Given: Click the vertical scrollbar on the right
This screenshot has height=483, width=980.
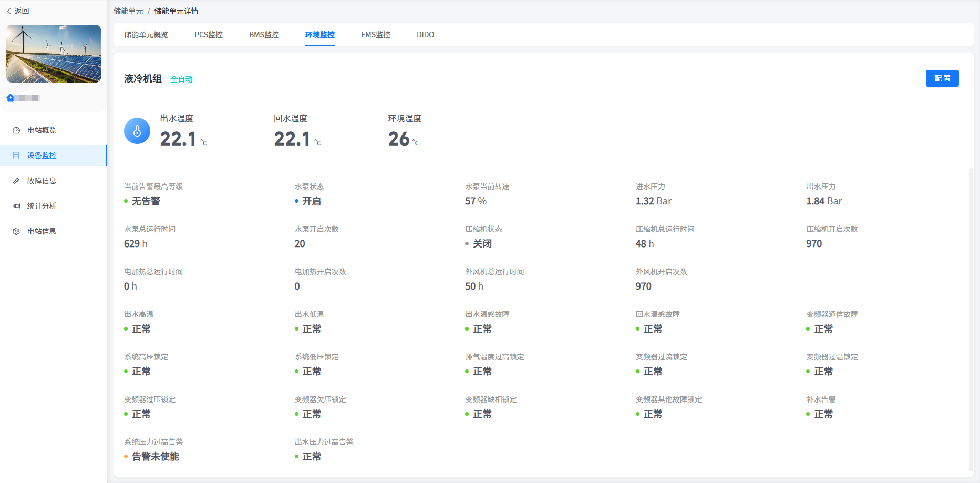Looking at the screenshot, I should (971, 315).
